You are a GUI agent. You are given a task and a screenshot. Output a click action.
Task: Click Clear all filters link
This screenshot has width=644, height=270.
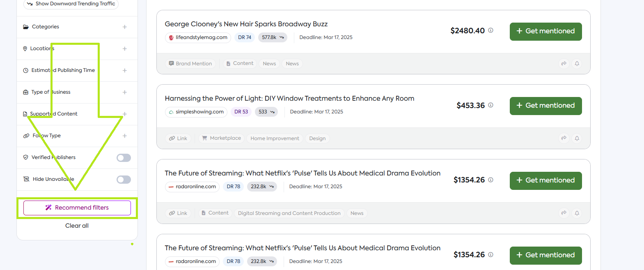[x=77, y=226]
